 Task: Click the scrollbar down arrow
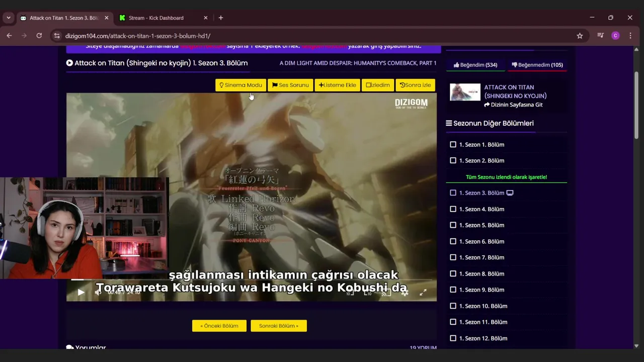[636, 346]
